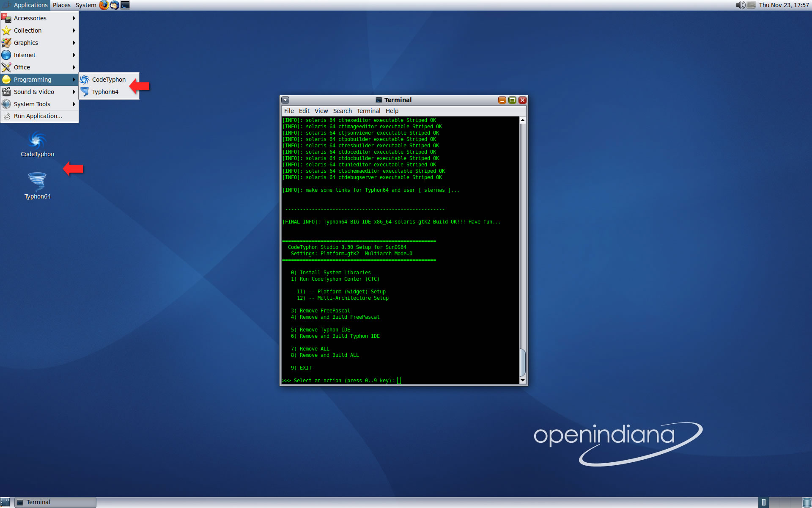Open the Search menu in Terminal

click(x=342, y=111)
